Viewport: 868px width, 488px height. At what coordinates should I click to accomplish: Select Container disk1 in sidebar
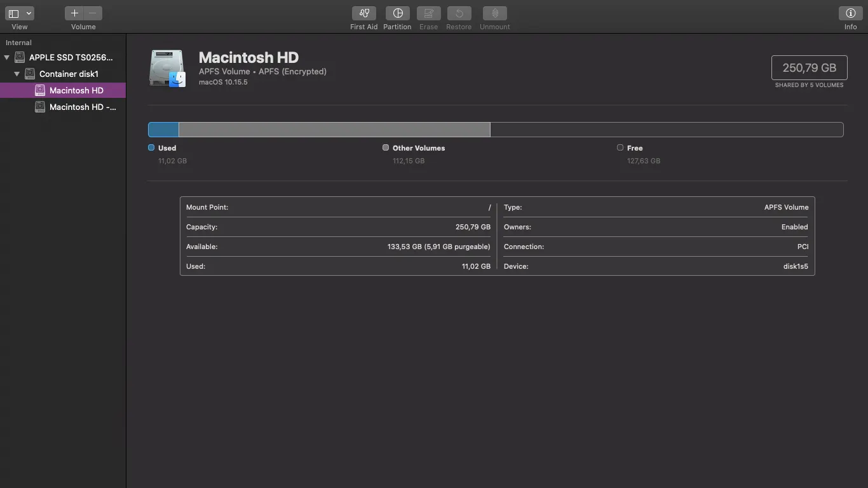69,74
